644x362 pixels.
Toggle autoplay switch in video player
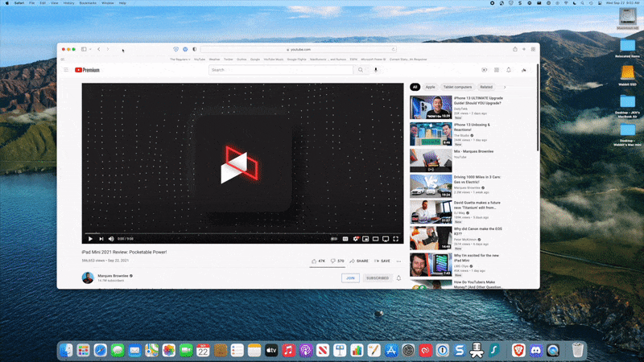pos(334,239)
